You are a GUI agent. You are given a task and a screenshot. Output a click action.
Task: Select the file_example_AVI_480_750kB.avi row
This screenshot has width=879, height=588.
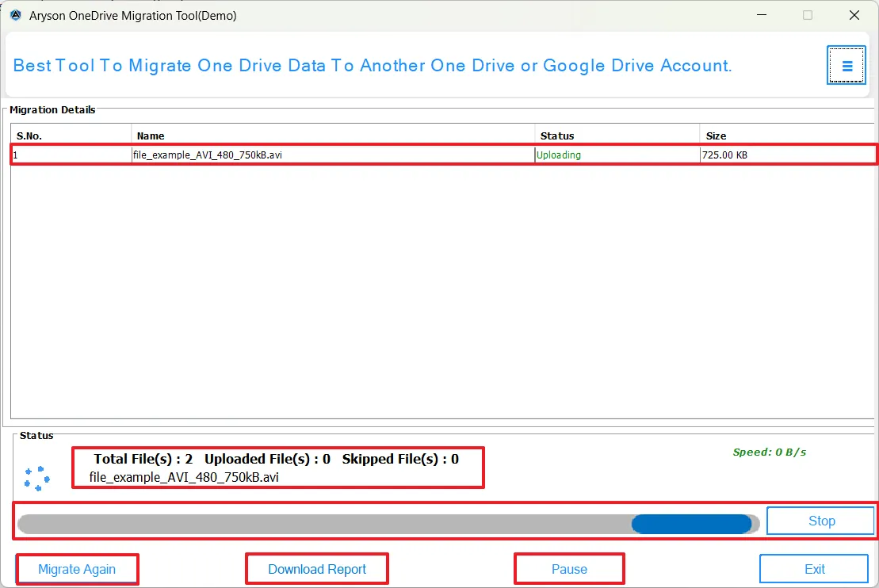pyautogui.click(x=317, y=155)
